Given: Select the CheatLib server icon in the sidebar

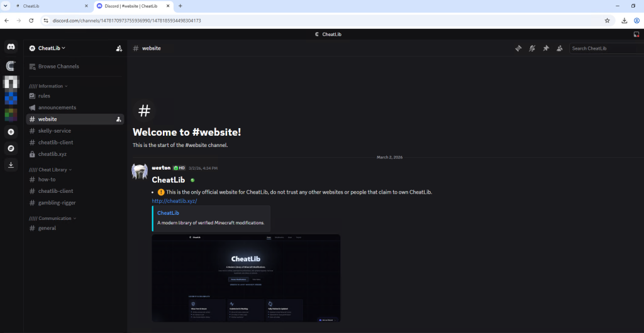Looking at the screenshot, I should coord(11,65).
